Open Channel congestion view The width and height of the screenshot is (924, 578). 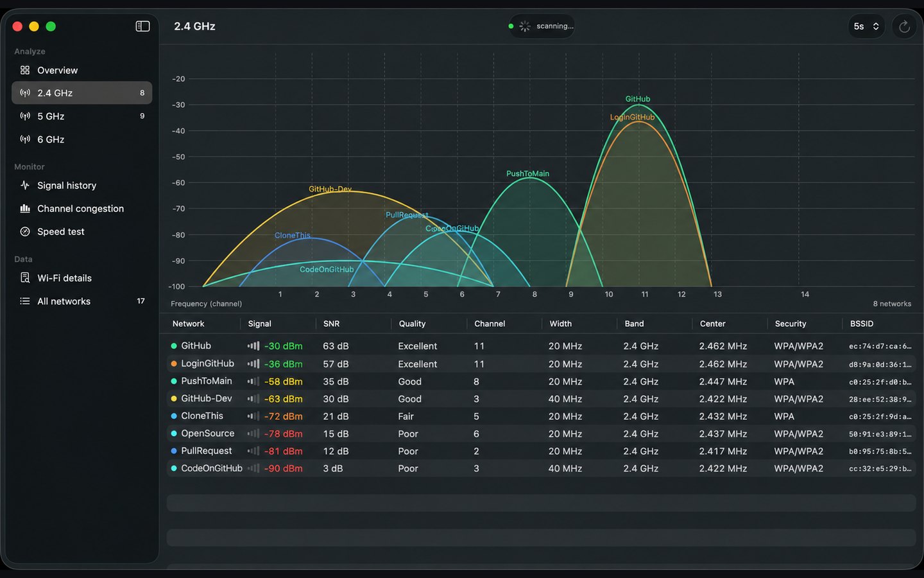82,209
